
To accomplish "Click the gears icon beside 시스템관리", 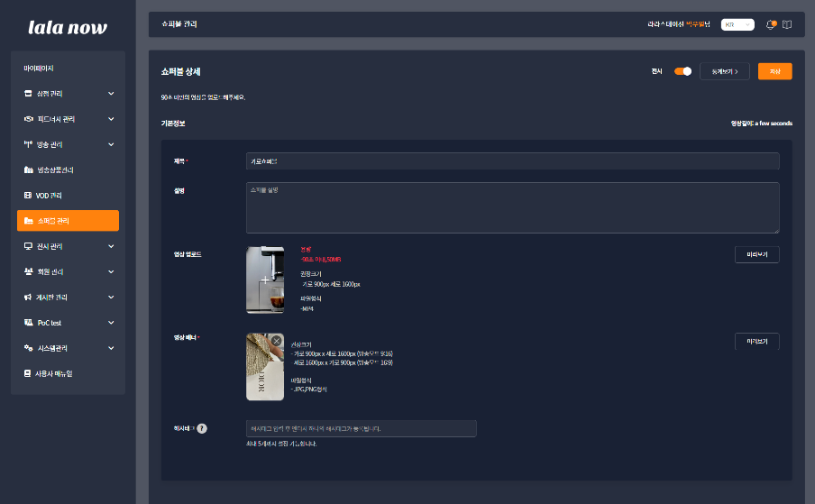I will point(29,348).
